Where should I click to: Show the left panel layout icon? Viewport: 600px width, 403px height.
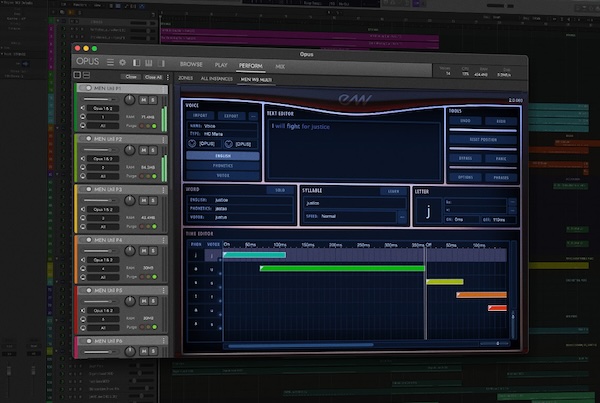[136, 63]
